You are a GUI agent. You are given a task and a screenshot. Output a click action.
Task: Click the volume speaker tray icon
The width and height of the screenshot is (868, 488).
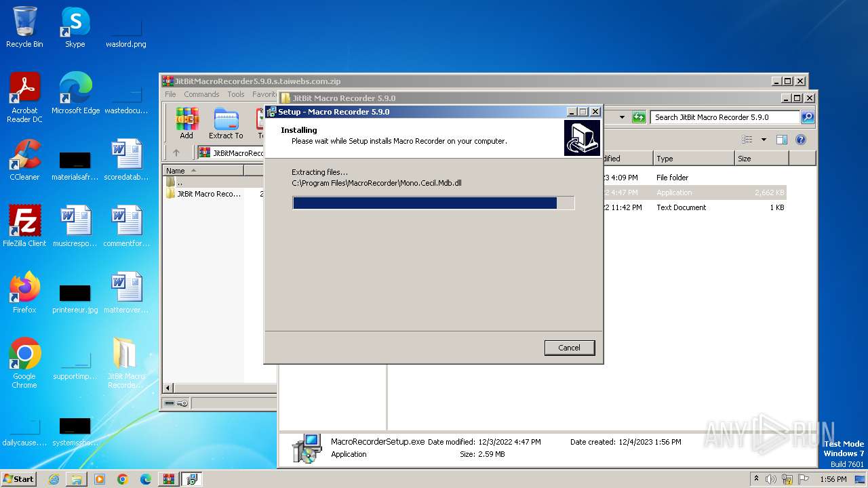771,479
